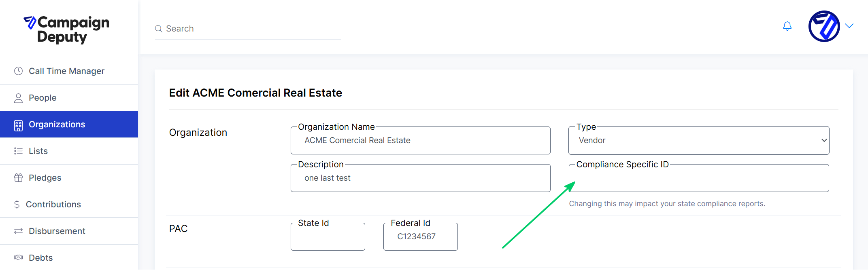Click the People person icon
This screenshot has width=868, height=270.
click(x=18, y=98)
